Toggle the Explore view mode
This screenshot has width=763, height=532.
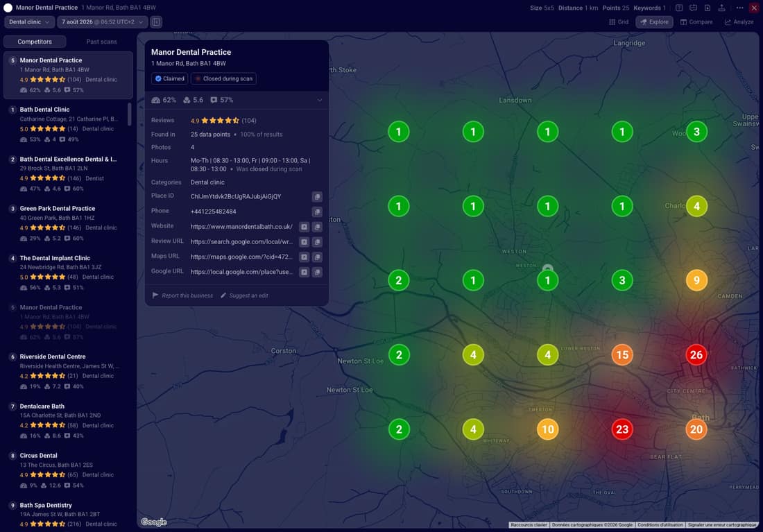tap(654, 22)
